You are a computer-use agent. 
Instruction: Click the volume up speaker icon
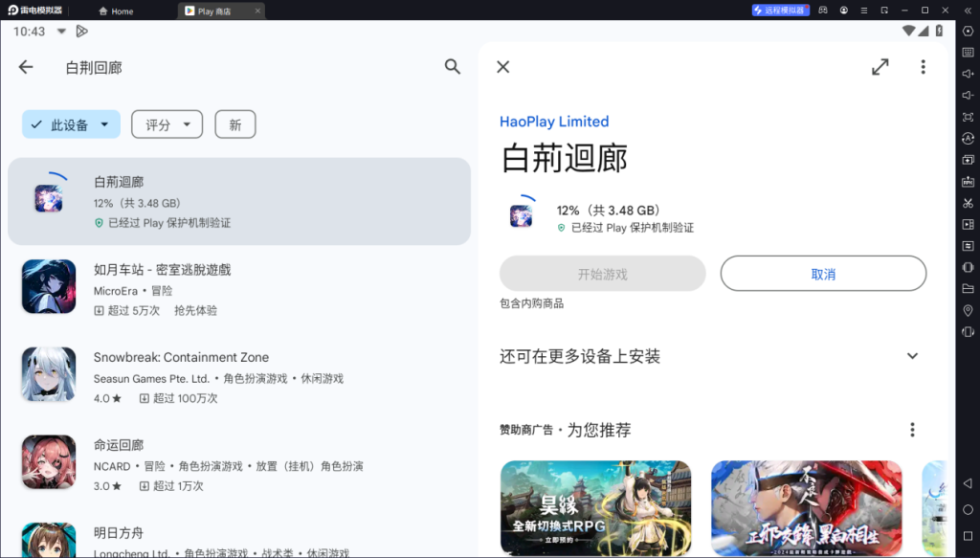(x=968, y=74)
